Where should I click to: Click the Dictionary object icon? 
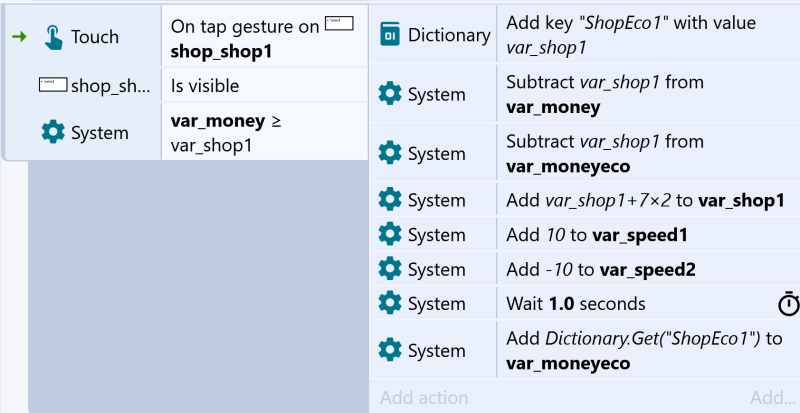390,35
